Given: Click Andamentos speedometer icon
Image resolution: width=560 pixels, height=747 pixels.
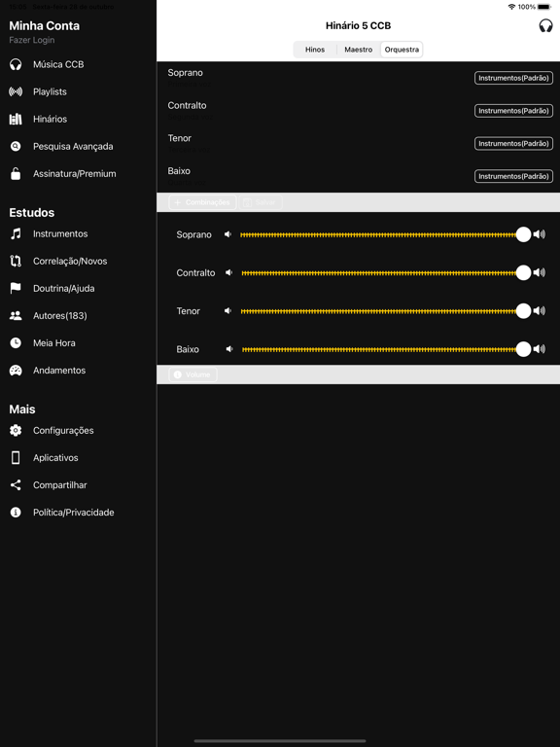Looking at the screenshot, I should point(16,371).
